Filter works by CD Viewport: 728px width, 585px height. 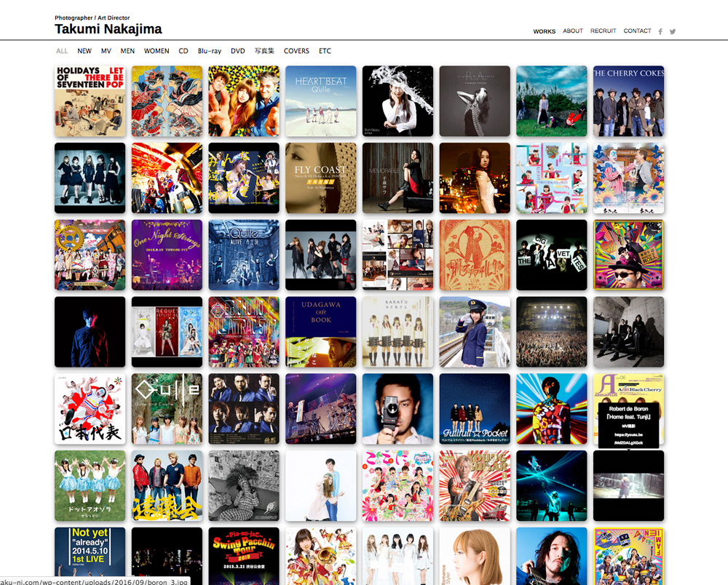[183, 51]
